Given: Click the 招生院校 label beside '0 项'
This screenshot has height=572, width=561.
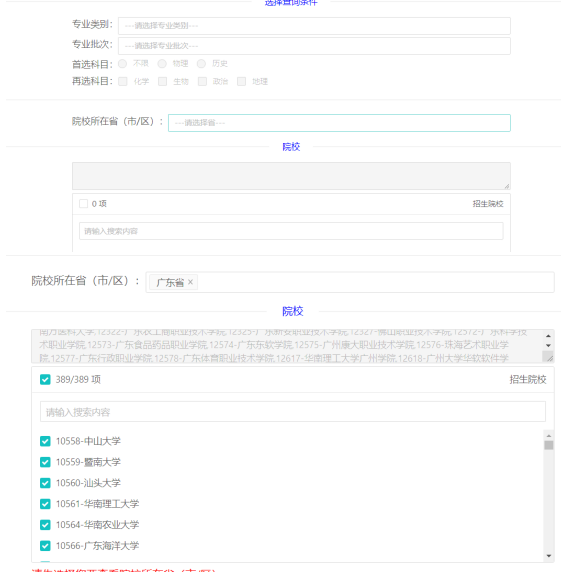Looking at the screenshot, I should [488, 204].
